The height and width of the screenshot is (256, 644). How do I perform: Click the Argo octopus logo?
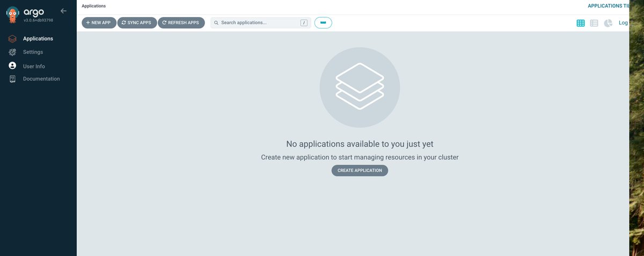pyautogui.click(x=13, y=13)
